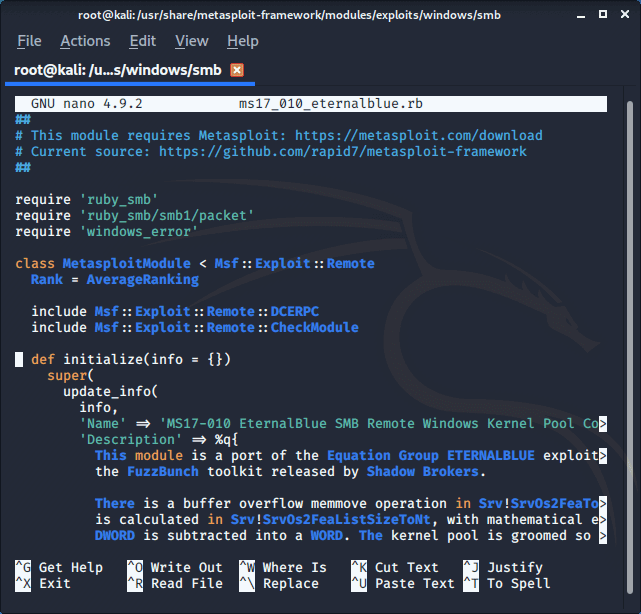Click the window title path text
641x614 pixels.
289,15
